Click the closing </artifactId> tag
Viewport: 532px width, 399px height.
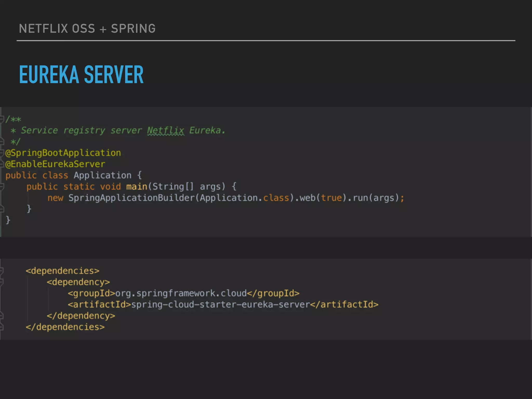click(x=344, y=304)
